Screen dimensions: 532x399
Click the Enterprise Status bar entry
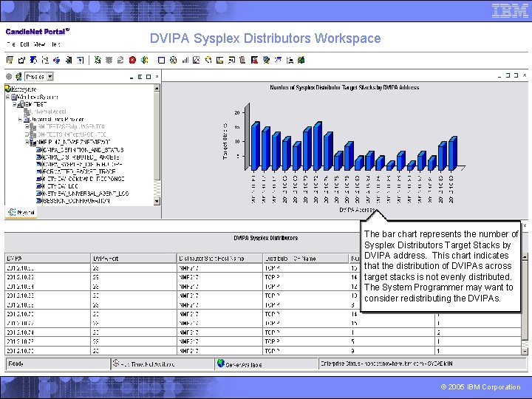coord(422,364)
